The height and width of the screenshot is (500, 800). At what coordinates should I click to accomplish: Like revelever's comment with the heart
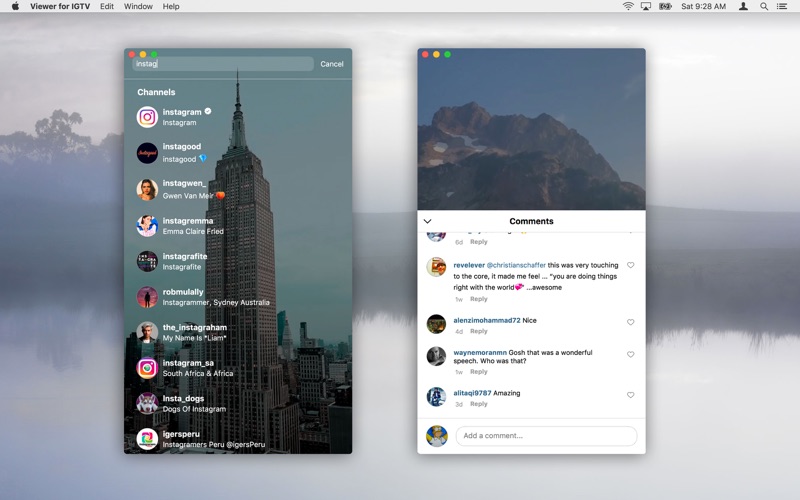pos(631,265)
